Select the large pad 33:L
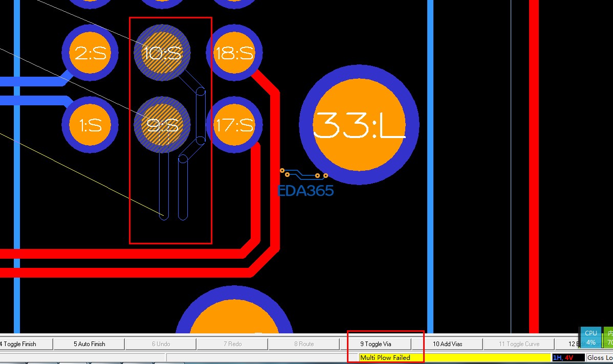 tap(359, 125)
